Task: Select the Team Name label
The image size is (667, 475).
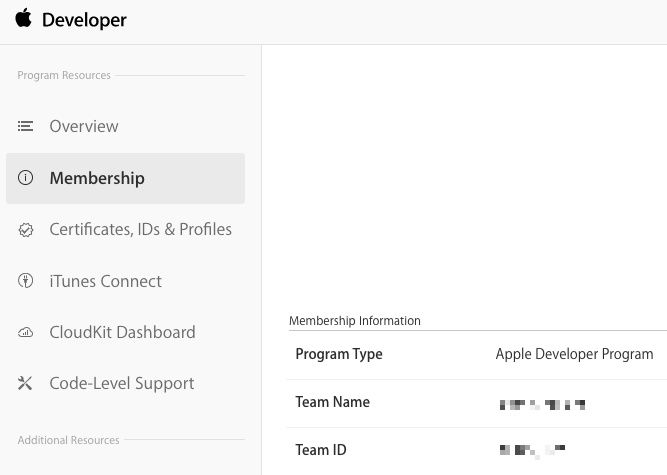Action: click(333, 402)
